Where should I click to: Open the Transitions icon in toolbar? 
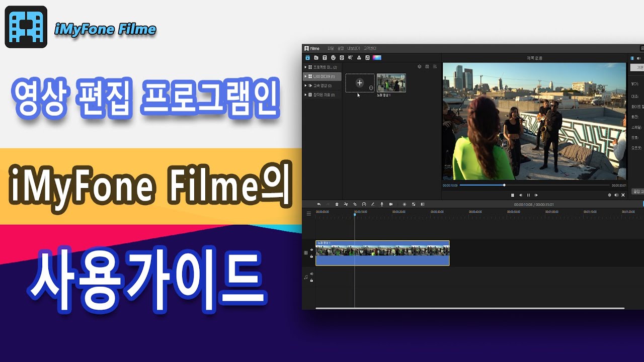click(342, 58)
